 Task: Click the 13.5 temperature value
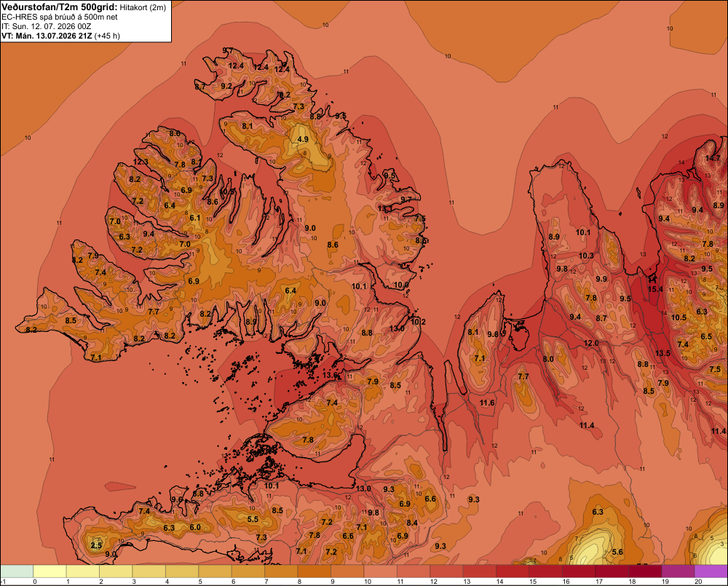click(x=662, y=353)
